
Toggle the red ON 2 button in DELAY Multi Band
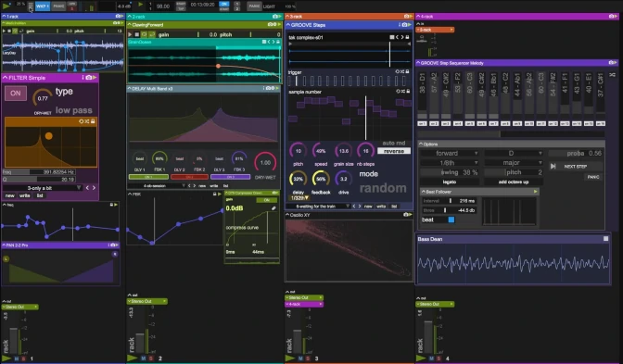189,177
